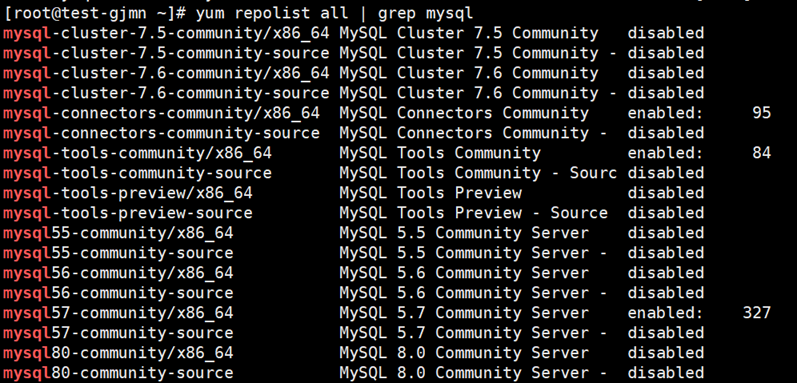Click repo id 'mysql57-community/x86_64'
The height and width of the screenshot is (383, 797).
click(118, 313)
